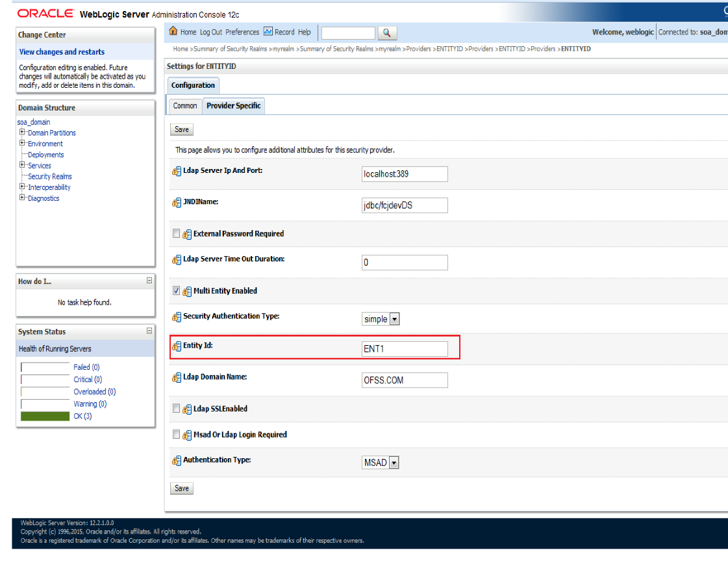
Task: Open Security Realms in Domain Structure
Action: click(x=49, y=177)
